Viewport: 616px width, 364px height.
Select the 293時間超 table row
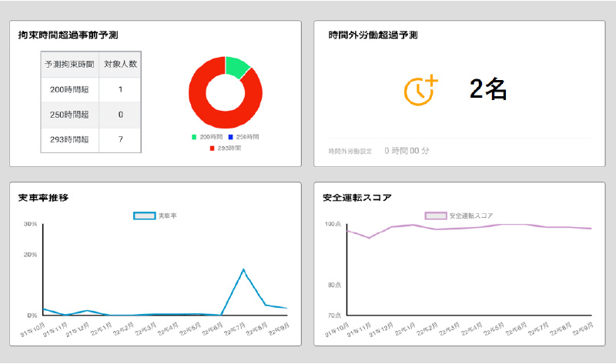pyautogui.click(x=90, y=139)
